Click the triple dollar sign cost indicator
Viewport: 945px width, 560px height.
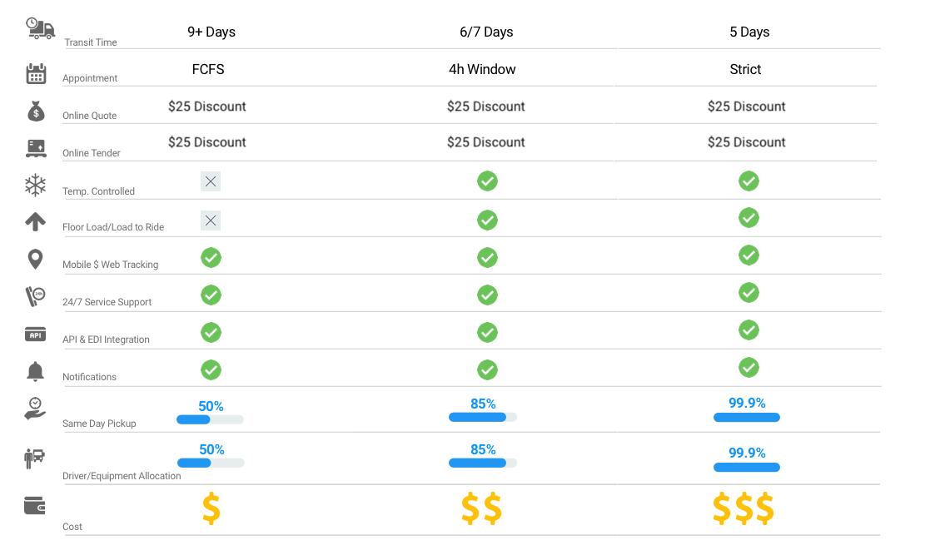pyautogui.click(x=744, y=508)
